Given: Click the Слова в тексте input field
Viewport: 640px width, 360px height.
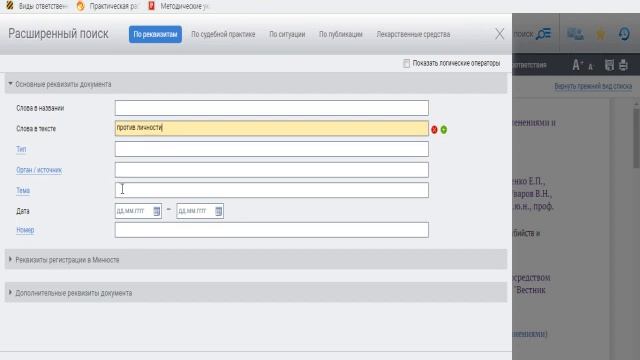Looking at the screenshot, I should coord(272,128).
